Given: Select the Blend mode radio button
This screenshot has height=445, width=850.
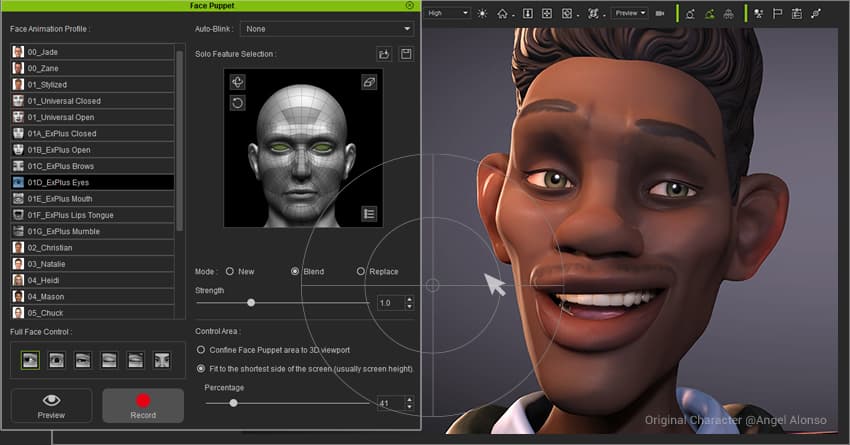Looking at the screenshot, I should (295, 271).
